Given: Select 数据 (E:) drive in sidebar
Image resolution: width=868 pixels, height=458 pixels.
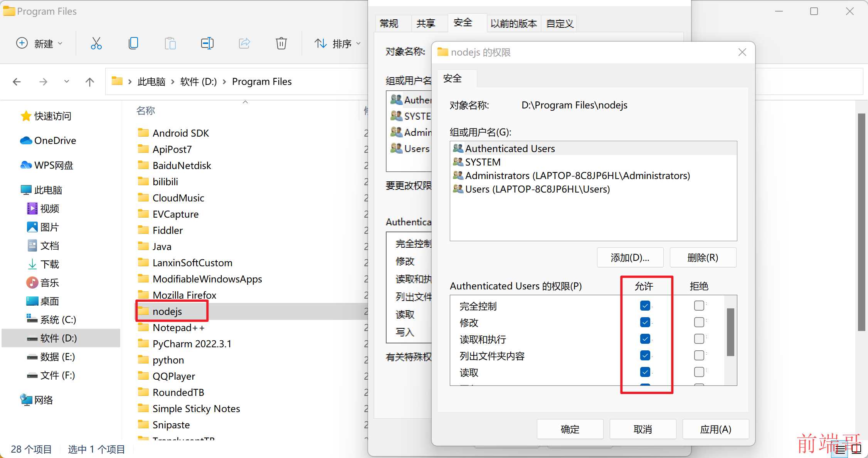Looking at the screenshot, I should (50, 357).
